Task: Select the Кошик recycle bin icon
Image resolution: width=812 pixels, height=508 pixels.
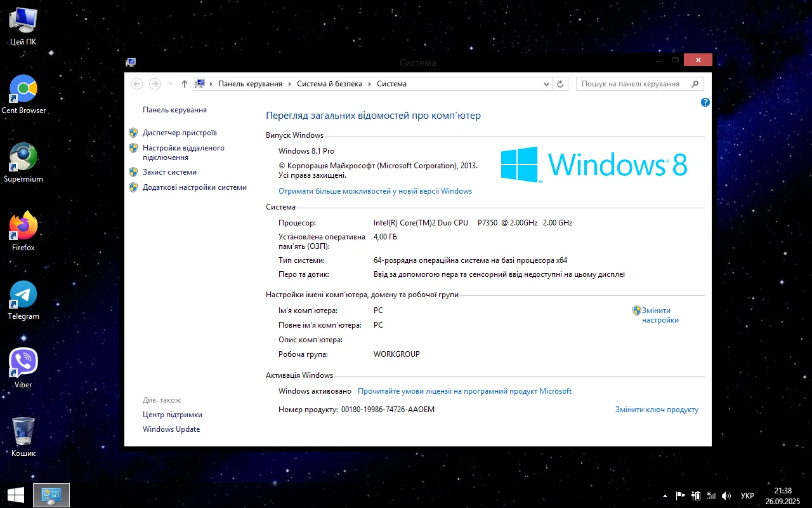Action: coord(23,432)
